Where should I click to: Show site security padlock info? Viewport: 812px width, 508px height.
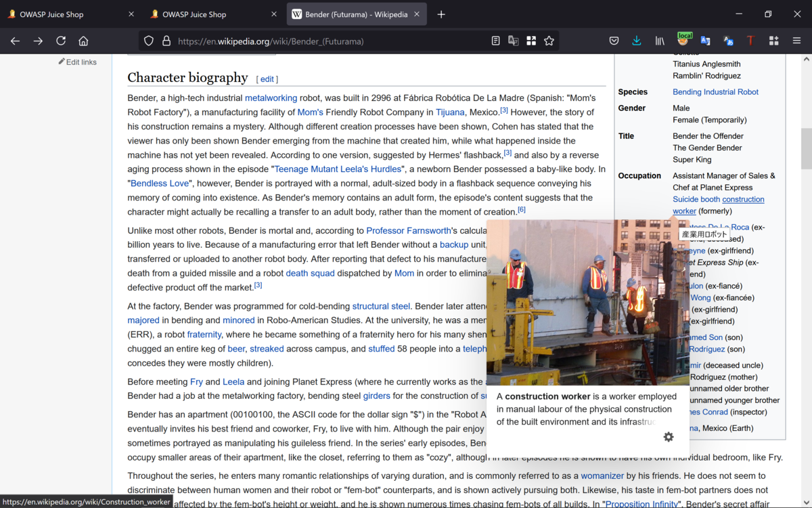(166, 41)
